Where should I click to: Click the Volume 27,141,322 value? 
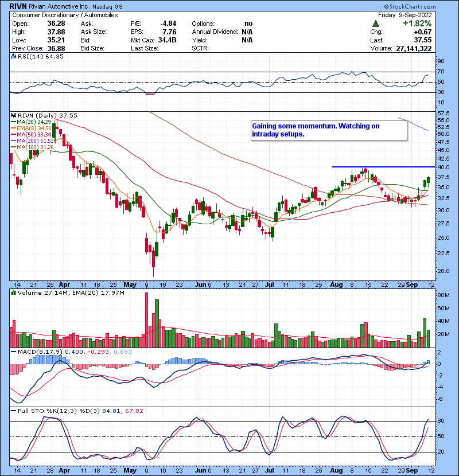414,48
